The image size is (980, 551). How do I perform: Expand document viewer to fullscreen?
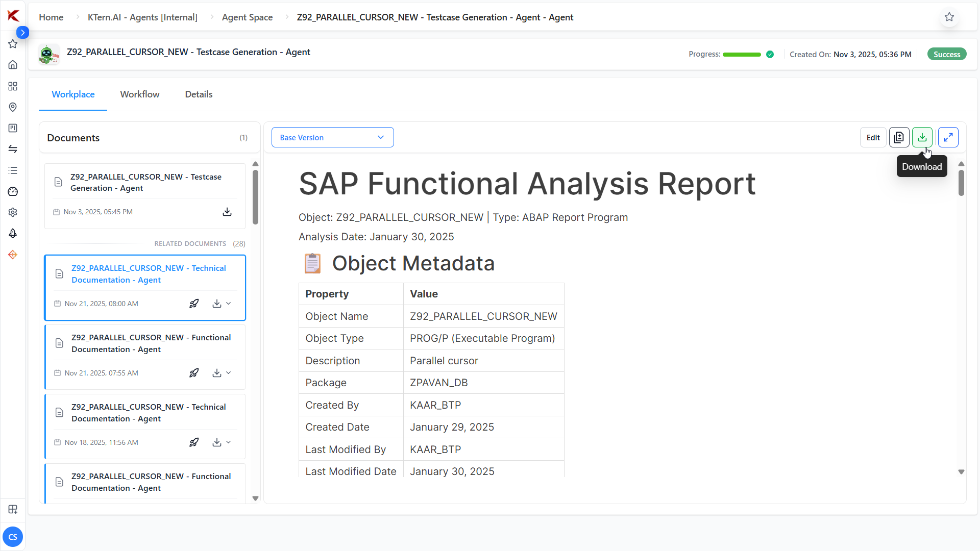click(948, 137)
